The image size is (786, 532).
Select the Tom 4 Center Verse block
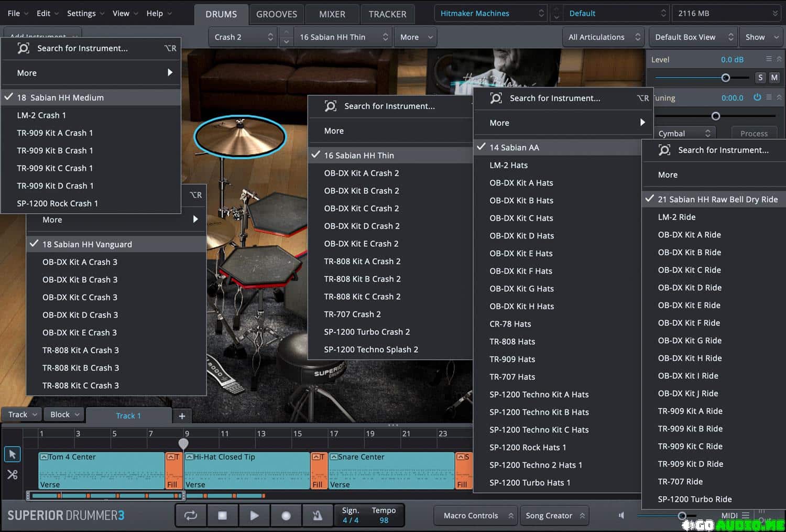pos(102,471)
